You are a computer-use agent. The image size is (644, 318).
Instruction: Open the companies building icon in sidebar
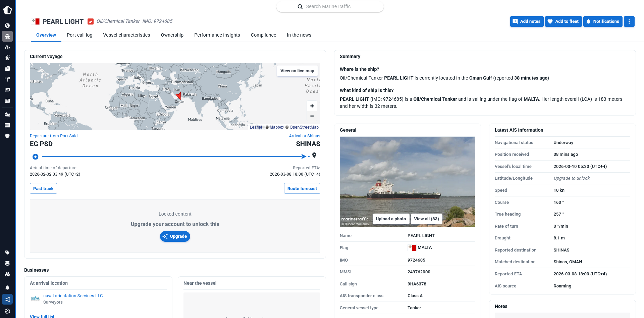[x=7, y=69]
